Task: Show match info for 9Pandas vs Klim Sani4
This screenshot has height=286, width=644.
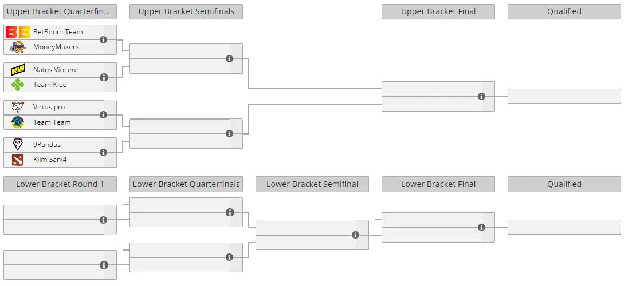Action: pyautogui.click(x=104, y=152)
